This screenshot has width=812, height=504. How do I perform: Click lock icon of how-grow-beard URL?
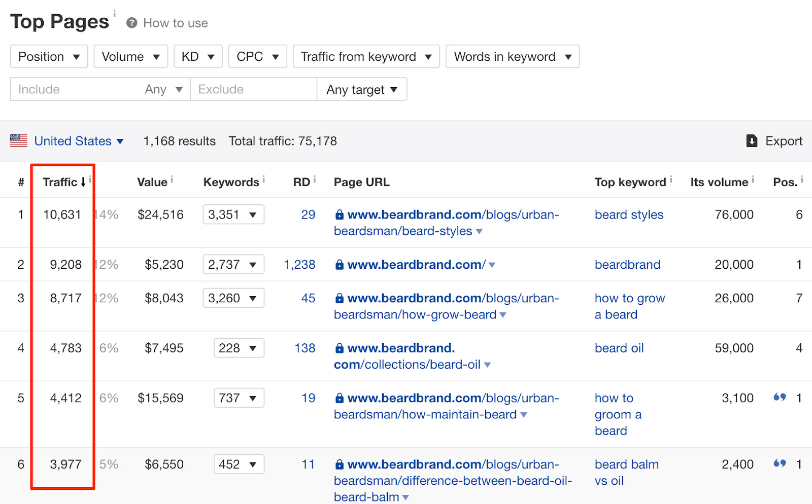coord(340,298)
